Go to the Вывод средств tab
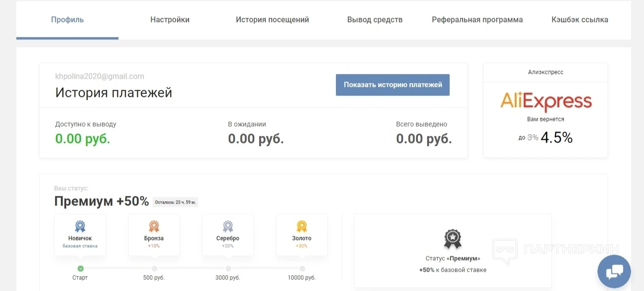 (375, 20)
